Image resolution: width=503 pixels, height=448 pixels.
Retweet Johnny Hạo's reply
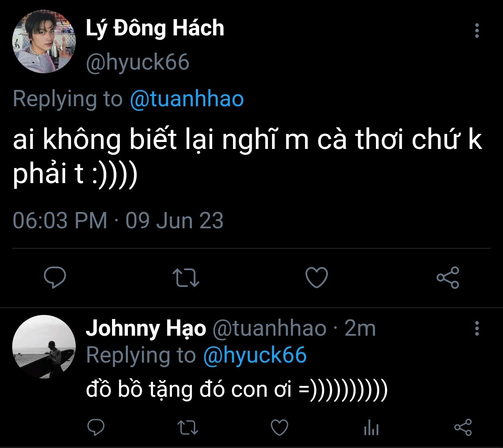(x=188, y=427)
